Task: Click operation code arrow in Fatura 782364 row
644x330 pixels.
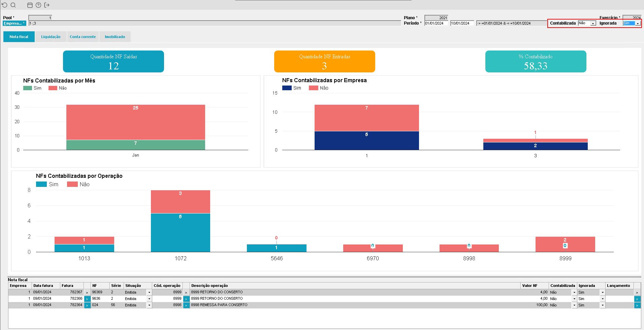Action: pyautogui.click(x=186, y=305)
